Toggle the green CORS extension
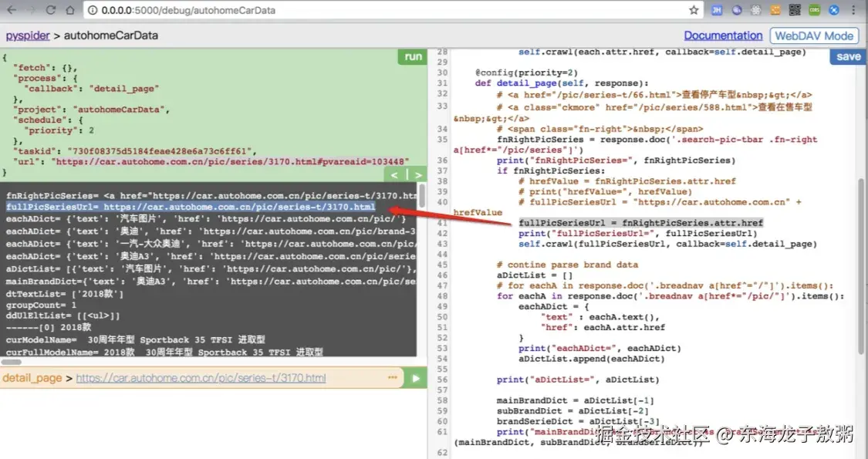The width and height of the screenshot is (868, 459). 814,10
